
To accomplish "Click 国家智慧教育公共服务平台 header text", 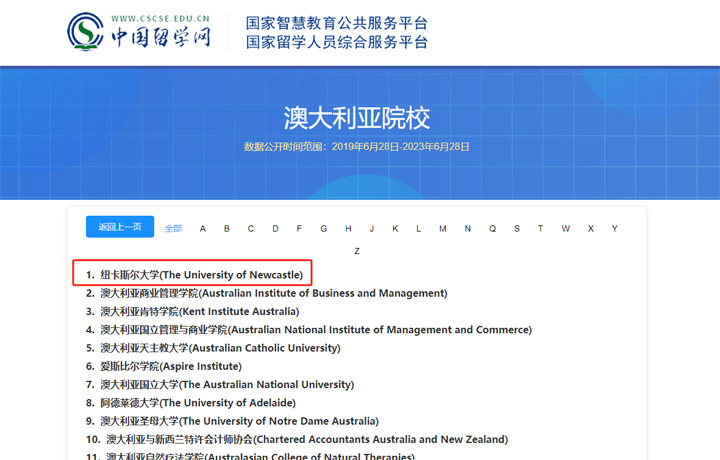I will tap(337, 23).
